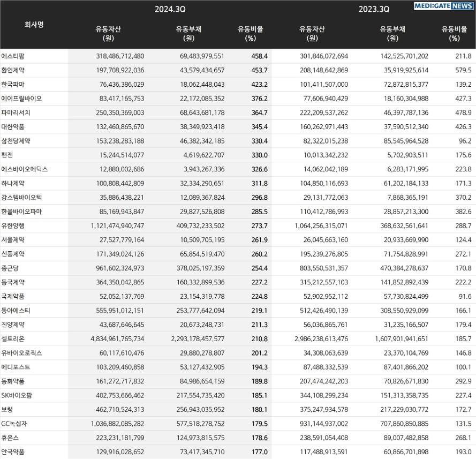Select company name 서울제약
This screenshot has width=476, height=459.
pos(13,240)
